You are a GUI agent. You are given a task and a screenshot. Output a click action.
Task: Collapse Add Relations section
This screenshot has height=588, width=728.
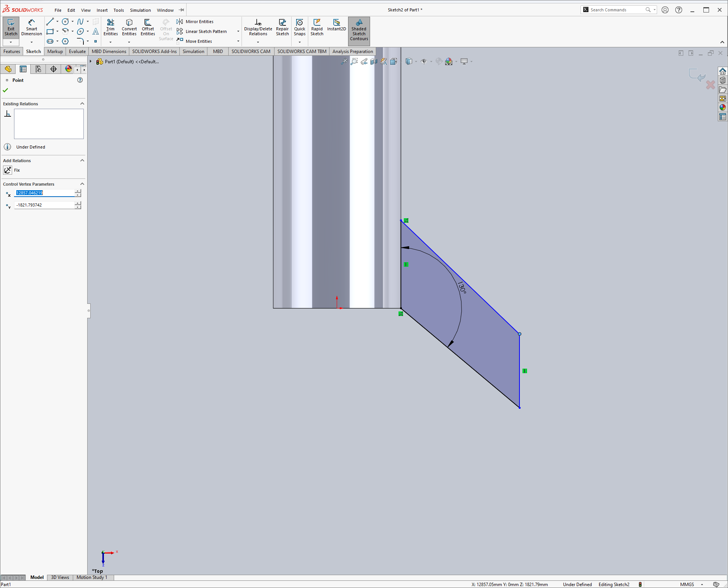[x=82, y=160]
